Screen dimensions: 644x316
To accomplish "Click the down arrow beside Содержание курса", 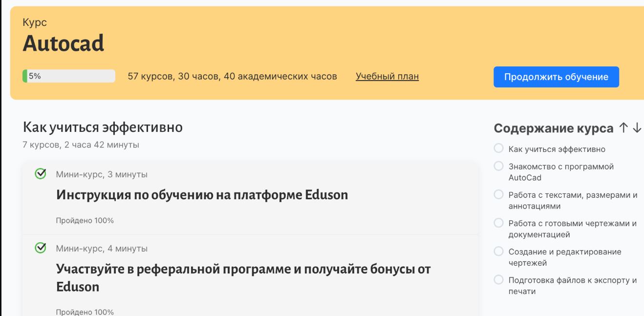I will [637, 128].
